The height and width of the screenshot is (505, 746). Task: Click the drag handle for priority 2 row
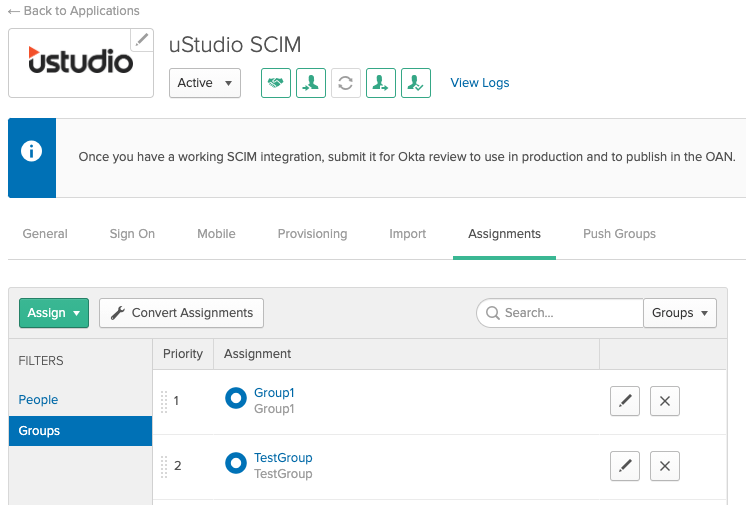pyautogui.click(x=164, y=466)
